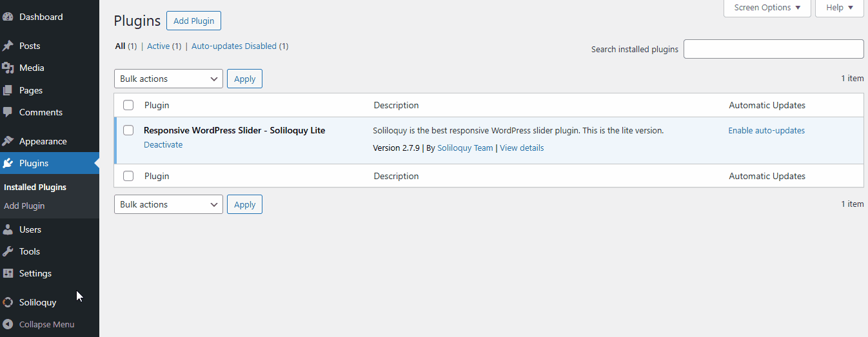Open the bottom Bulk actions dropdown
This screenshot has height=337, width=868.
(168, 204)
